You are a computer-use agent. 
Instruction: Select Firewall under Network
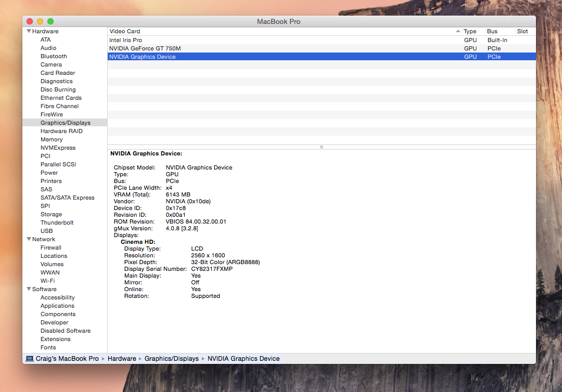point(51,247)
